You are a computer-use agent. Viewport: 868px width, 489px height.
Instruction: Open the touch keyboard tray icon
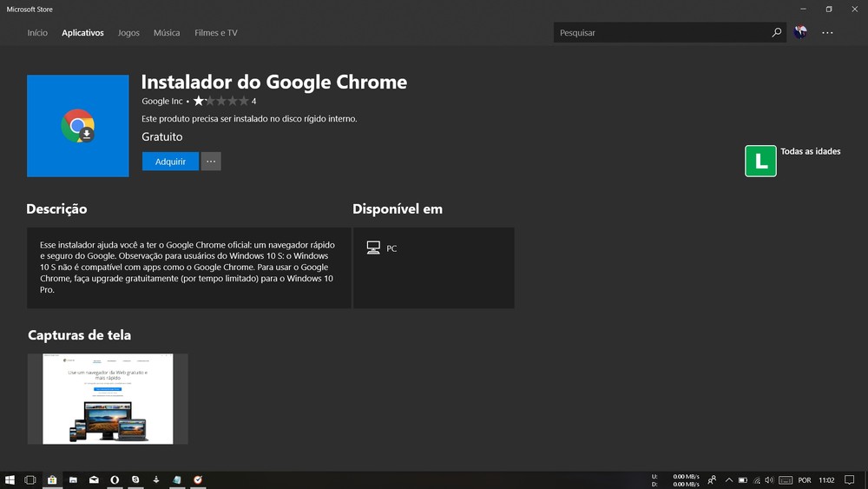click(x=786, y=480)
